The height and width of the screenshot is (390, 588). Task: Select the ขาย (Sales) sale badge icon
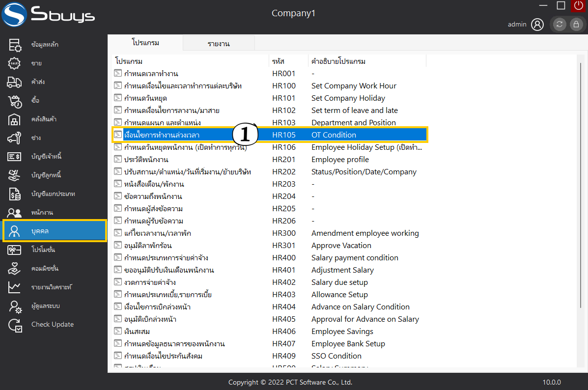tap(15, 63)
